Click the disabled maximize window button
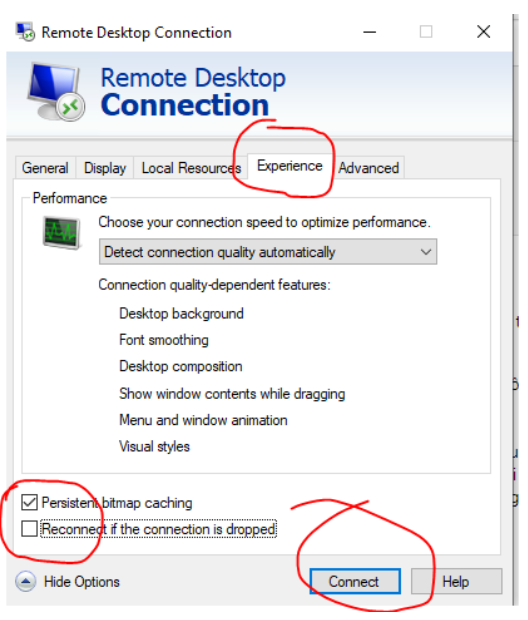This screenshot has width=528, height=620. 426,32
